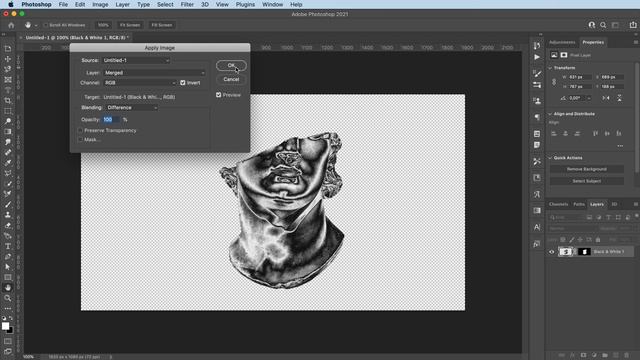Click the new group folder icon
The image size is (640, 360).
pos(605,356)
